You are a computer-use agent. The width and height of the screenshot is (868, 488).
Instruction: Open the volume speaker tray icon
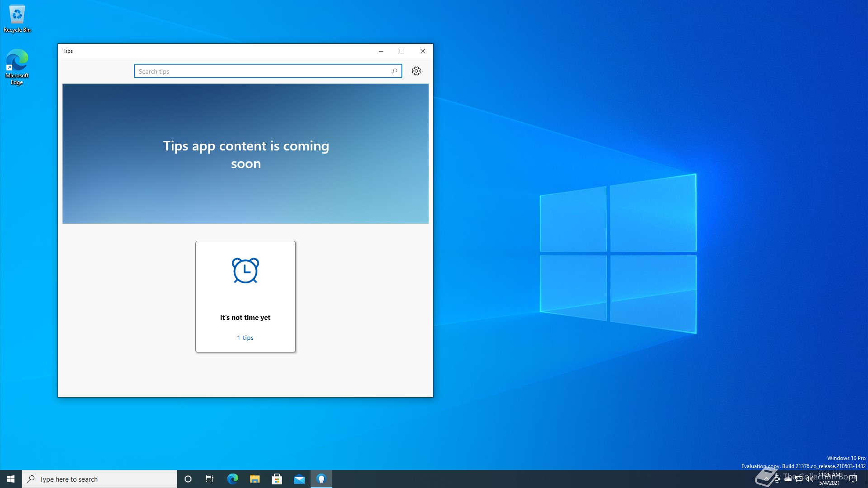tap(810, 479)
